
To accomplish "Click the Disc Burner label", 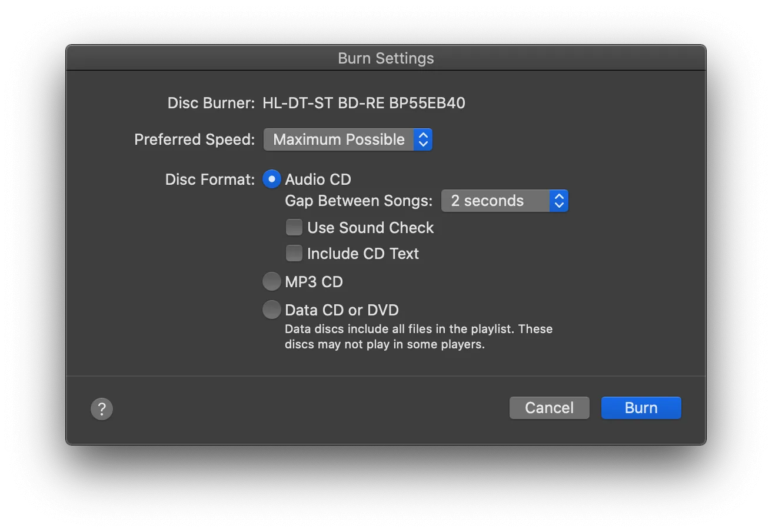I will [x=211, y=104].
